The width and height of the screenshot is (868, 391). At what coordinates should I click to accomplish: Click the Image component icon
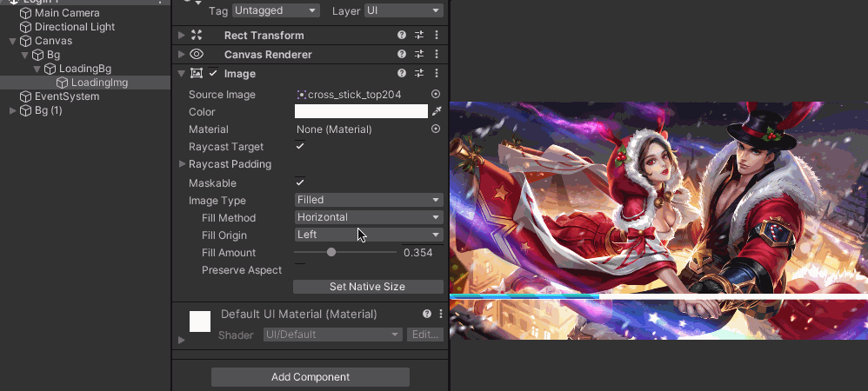point(197,73)
